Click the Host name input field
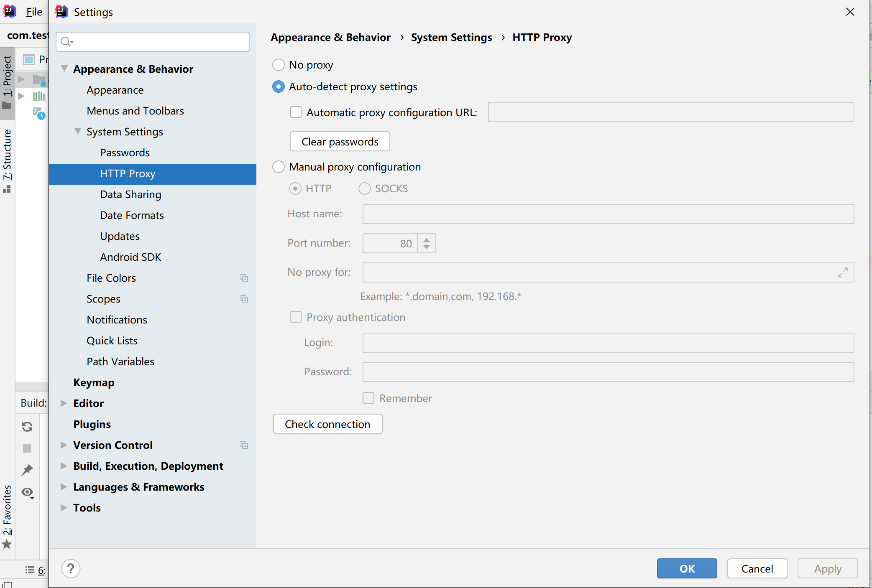This screenshot has height=588, width=872. (609, 213)
